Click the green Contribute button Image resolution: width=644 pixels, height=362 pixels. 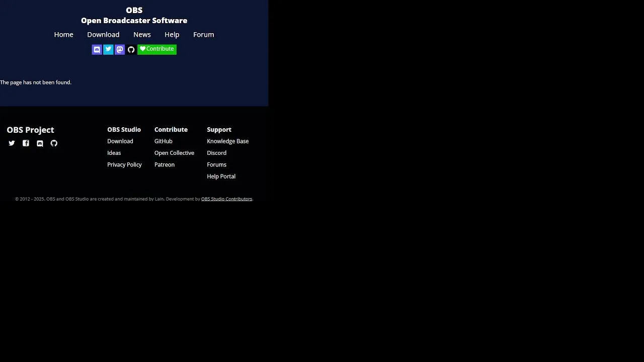[157, 49]
